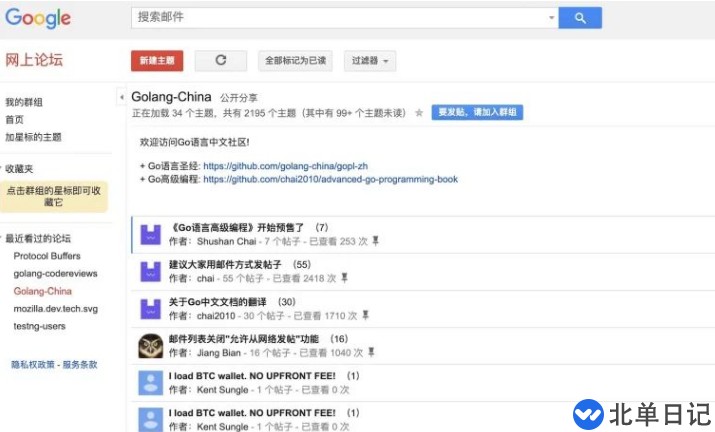715x432 pixels.
Task: Click avatar icon of Shushan Chai's topic
Action: [150, 234]
